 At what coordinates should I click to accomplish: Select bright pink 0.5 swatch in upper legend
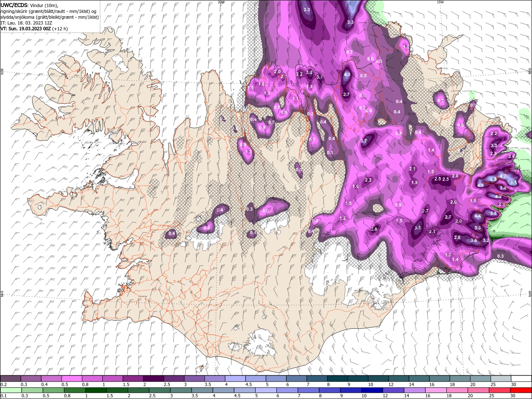pos(71,379)
